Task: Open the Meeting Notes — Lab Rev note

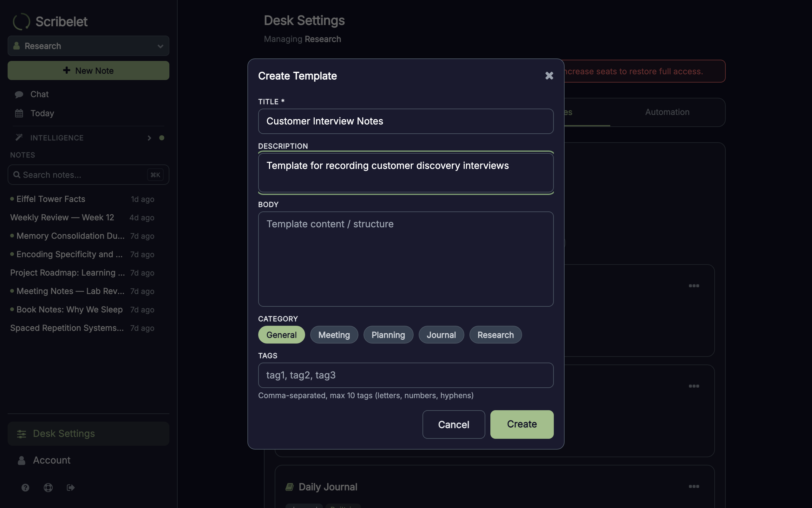Action: click(82, 291)
